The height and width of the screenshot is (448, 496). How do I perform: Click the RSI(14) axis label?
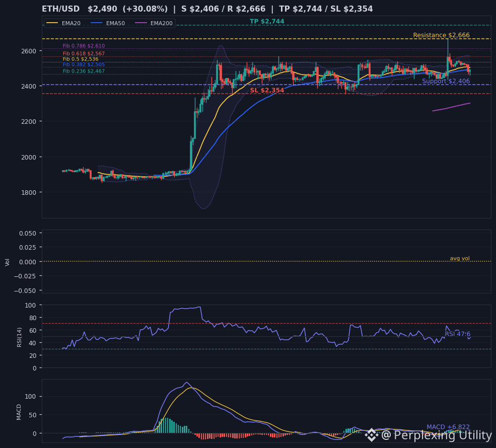[19, 337]
